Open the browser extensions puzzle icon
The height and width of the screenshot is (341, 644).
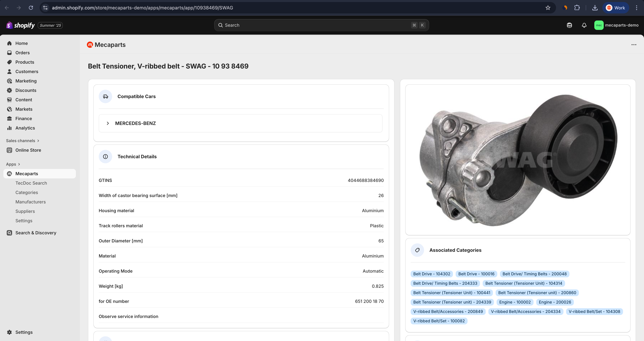577,8
